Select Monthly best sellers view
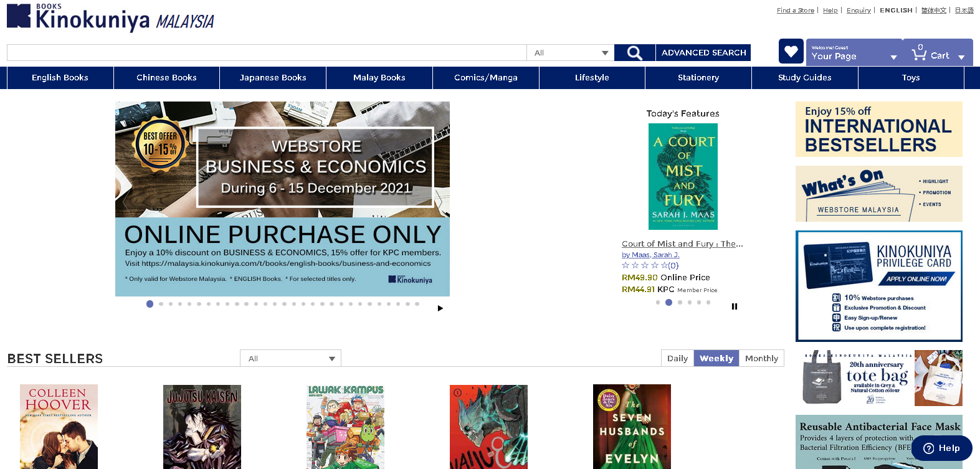 coord(761,358)
